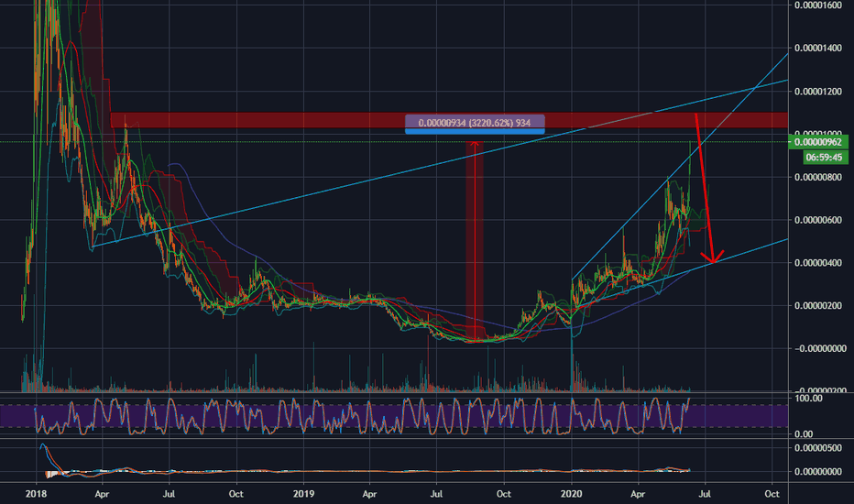Click the 0.00000800 price axis label
Image resolution: width=854 pixels, height=504 pixels.
[818, 177]
